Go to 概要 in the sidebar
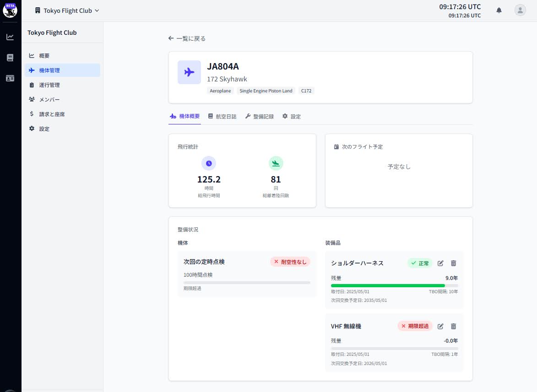The width and height of the screenshot is (537, 392). point(62,56)
